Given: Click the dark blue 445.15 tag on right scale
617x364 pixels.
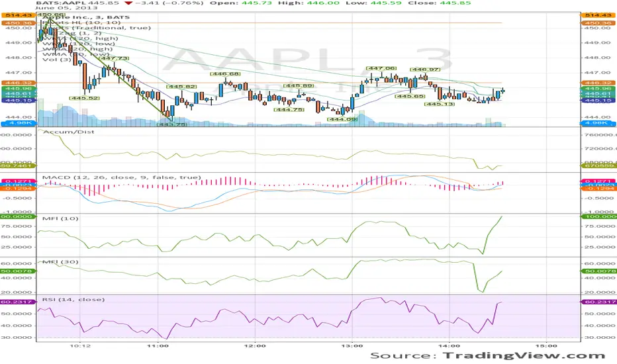Looking at the screenshot, I should [x=598, y=101].
